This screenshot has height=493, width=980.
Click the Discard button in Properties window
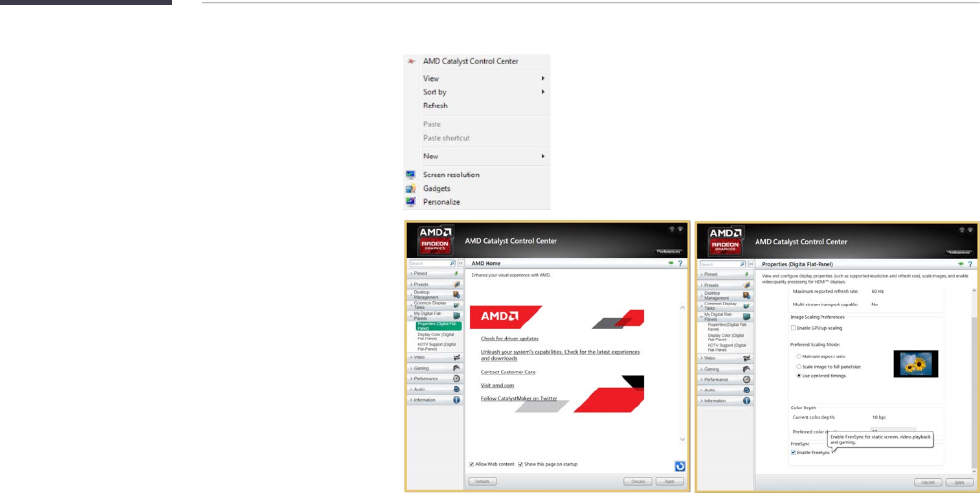(928, 482)
